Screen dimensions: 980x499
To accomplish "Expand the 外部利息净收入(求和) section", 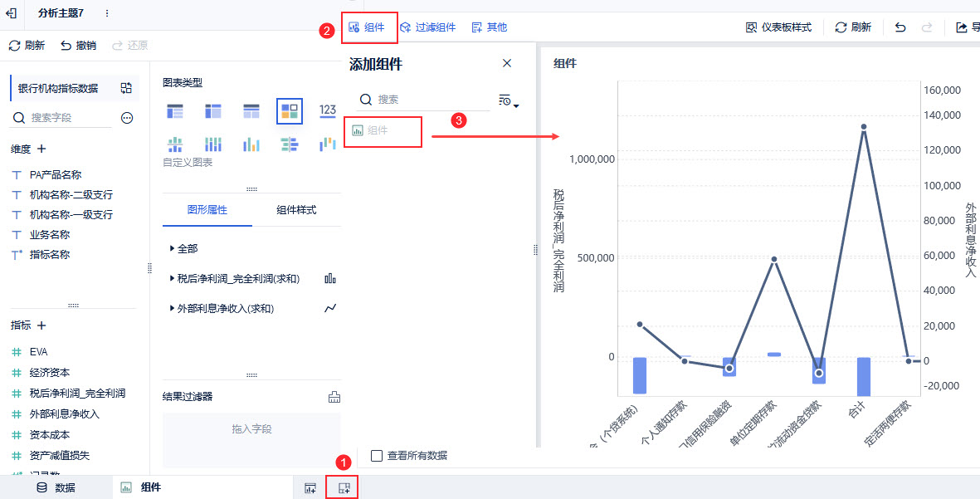I will click(x=222, y=308).
